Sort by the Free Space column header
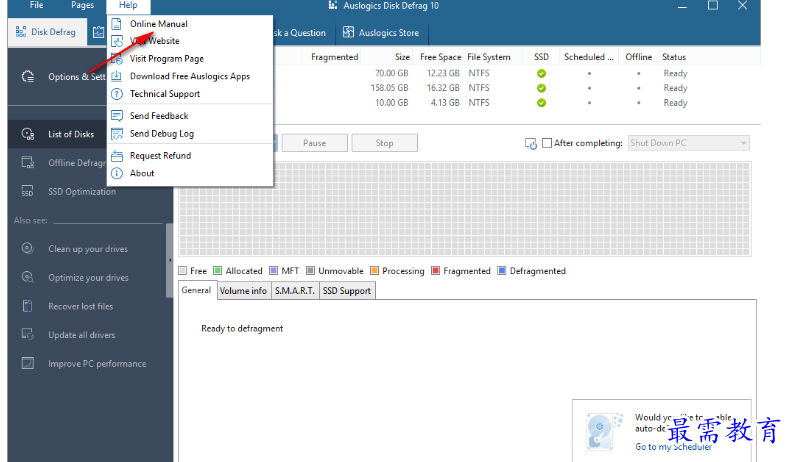 pos(439,57)
